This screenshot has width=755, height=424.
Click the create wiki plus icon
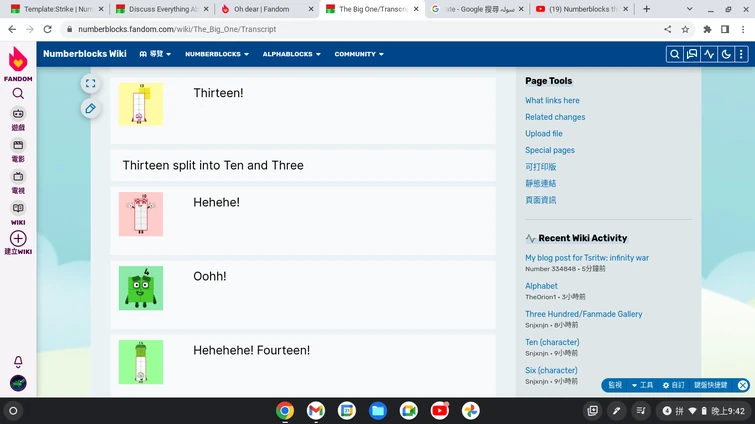18,239
